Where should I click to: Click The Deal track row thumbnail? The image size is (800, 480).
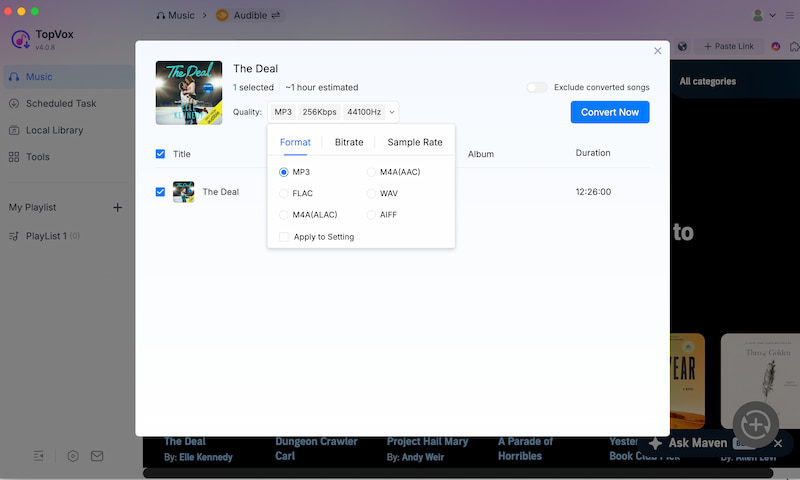tap(183, 192)
